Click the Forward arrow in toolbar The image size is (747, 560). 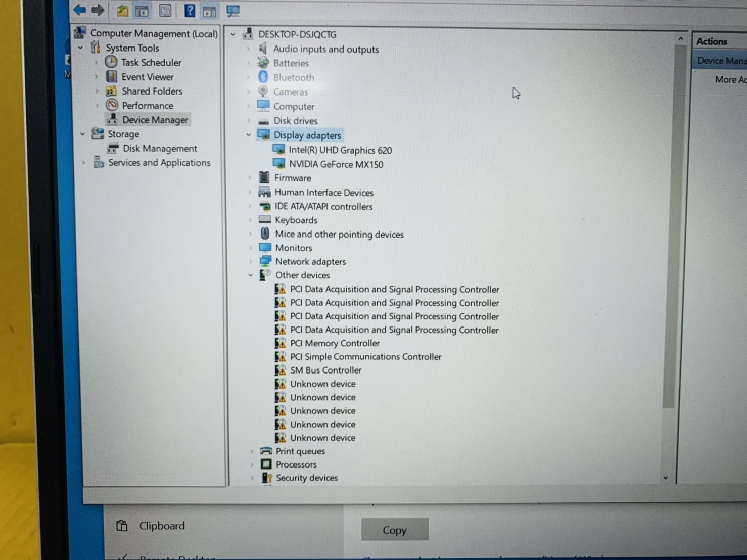98,10
